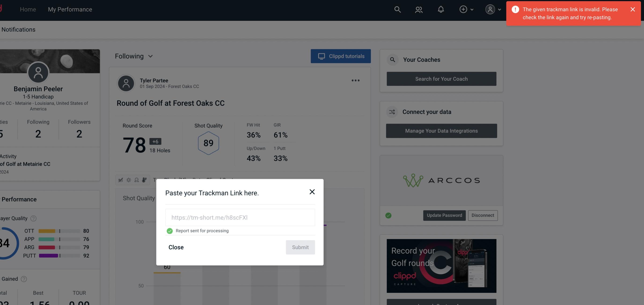This screenshot has width=644, height=305.
Task: Expand the user profile menu chevron
Action: coord(499,9)
